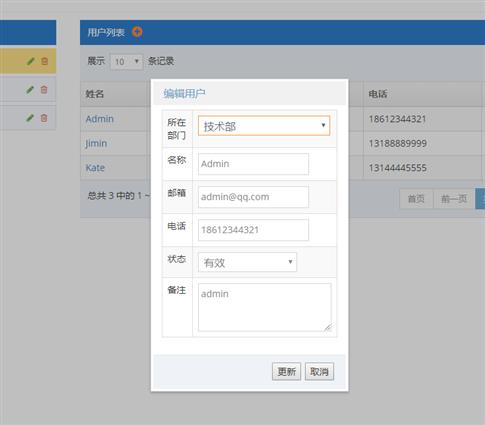Click the orange add user plus icon

coord(137,32)
